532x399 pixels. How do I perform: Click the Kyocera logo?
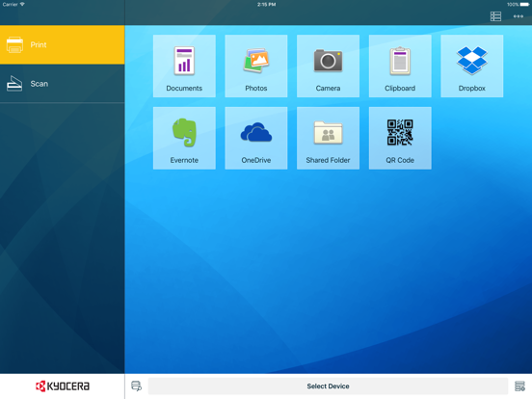[63, 386]
